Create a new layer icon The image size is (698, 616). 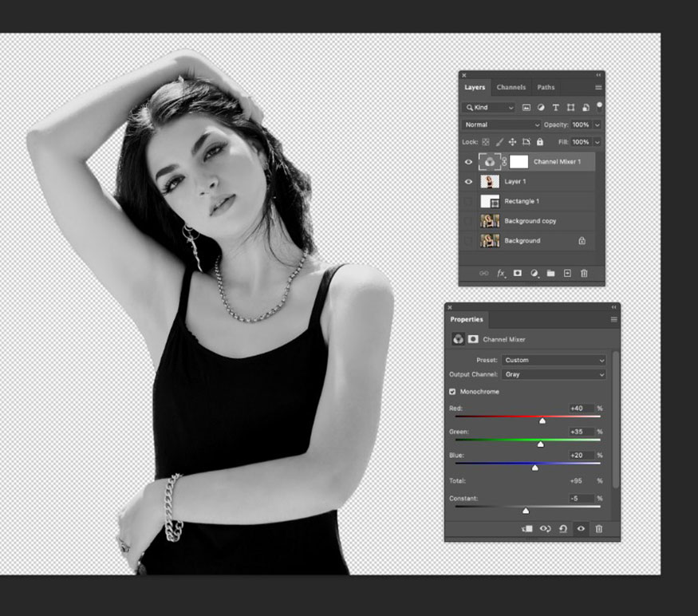point(567,273)
